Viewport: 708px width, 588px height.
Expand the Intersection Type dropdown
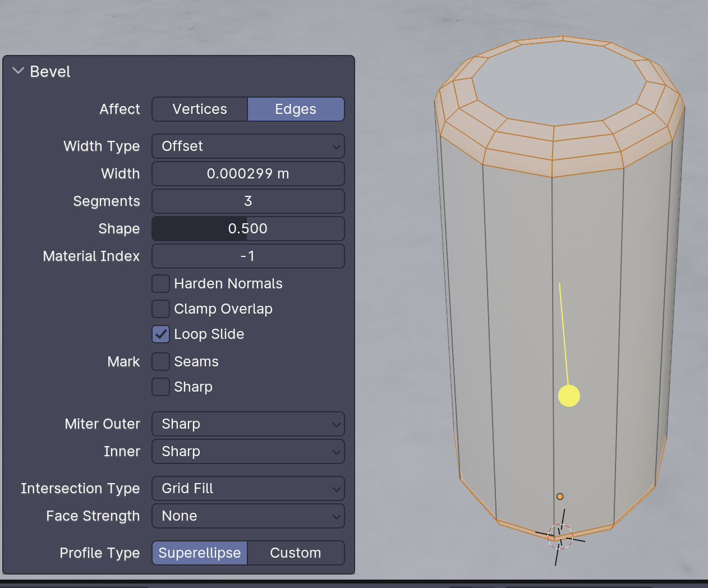tap(248, 488)
